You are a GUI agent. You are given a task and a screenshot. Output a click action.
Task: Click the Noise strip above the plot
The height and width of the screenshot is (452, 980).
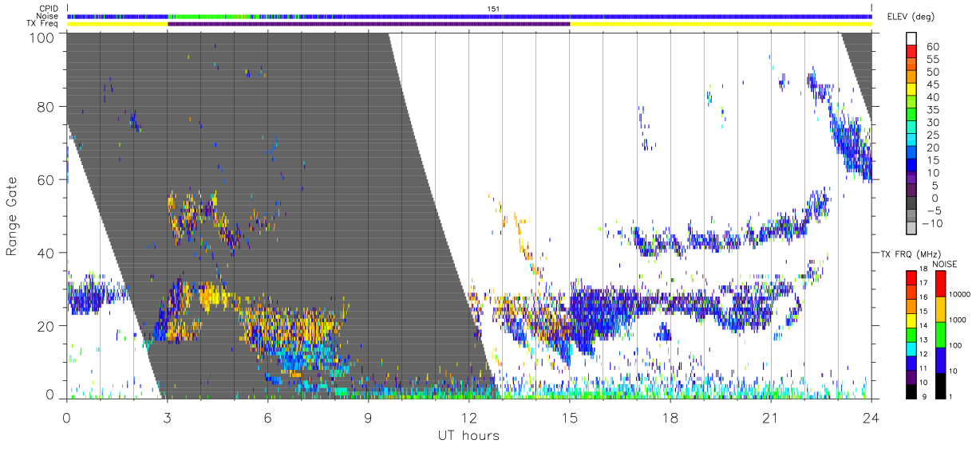click(469, 16)
